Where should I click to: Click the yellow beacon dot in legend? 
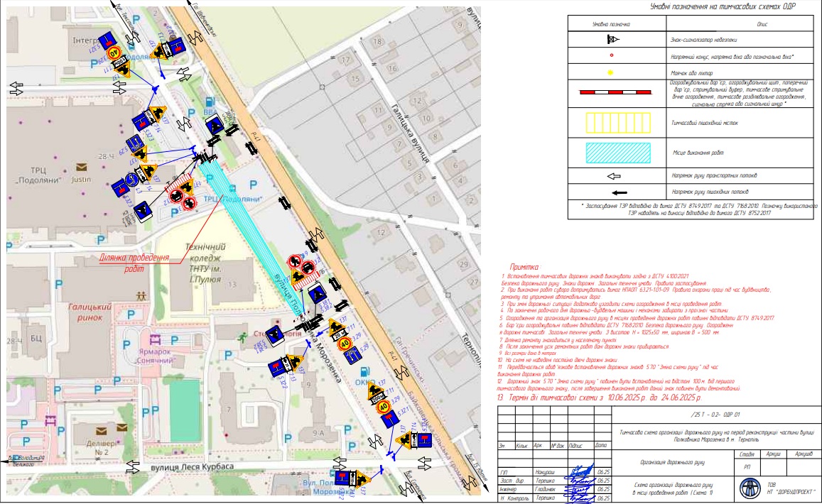(x=610, y=72)
